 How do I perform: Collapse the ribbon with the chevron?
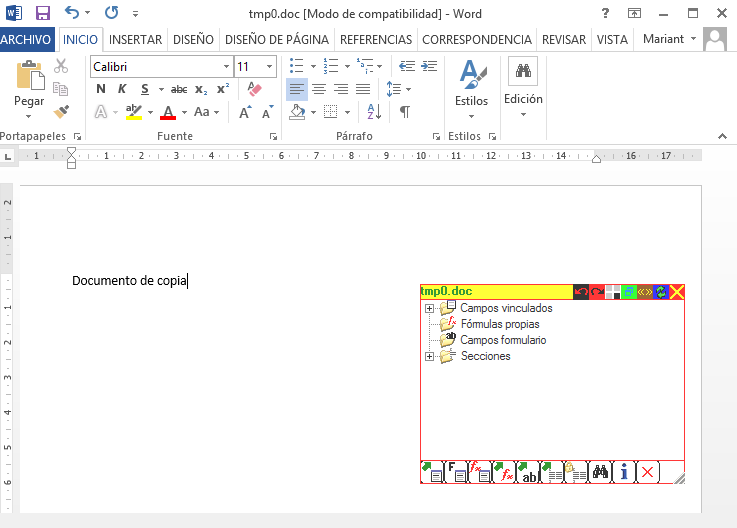click(722, 136)
